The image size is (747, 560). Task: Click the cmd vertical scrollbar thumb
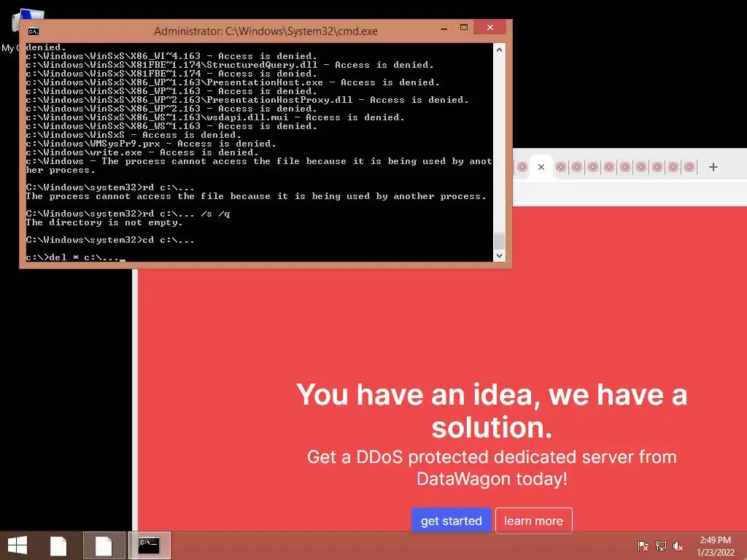pyautogui.click(x=499, y=241)
